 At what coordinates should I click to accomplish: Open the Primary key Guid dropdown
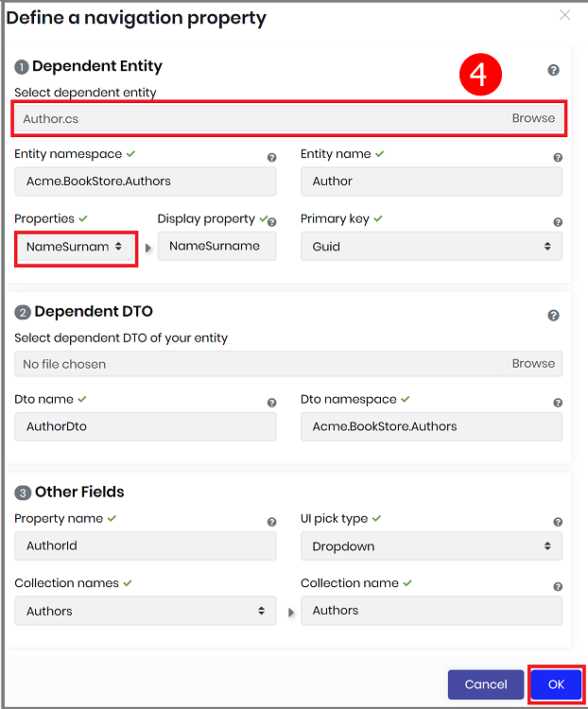pyautogui.click(x=431, y=247)
